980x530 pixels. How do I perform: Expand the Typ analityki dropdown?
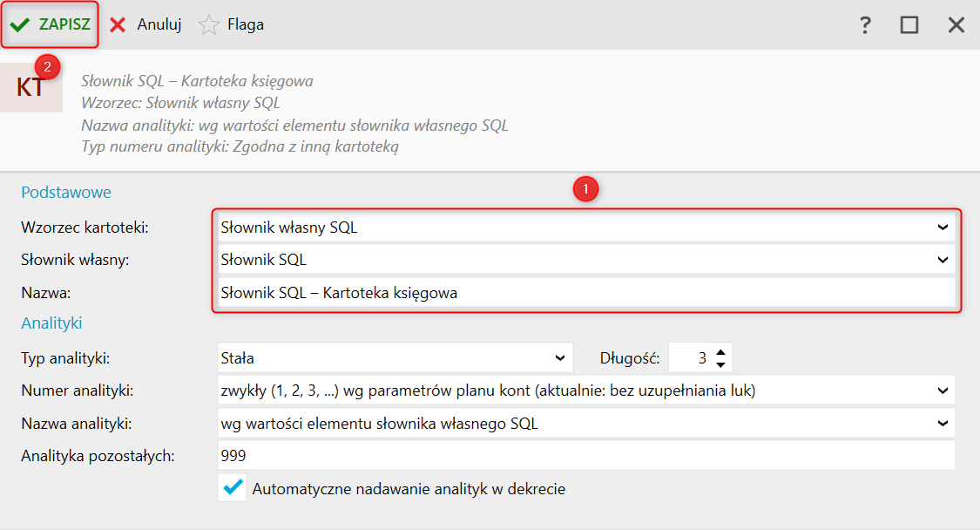(560, 357)
